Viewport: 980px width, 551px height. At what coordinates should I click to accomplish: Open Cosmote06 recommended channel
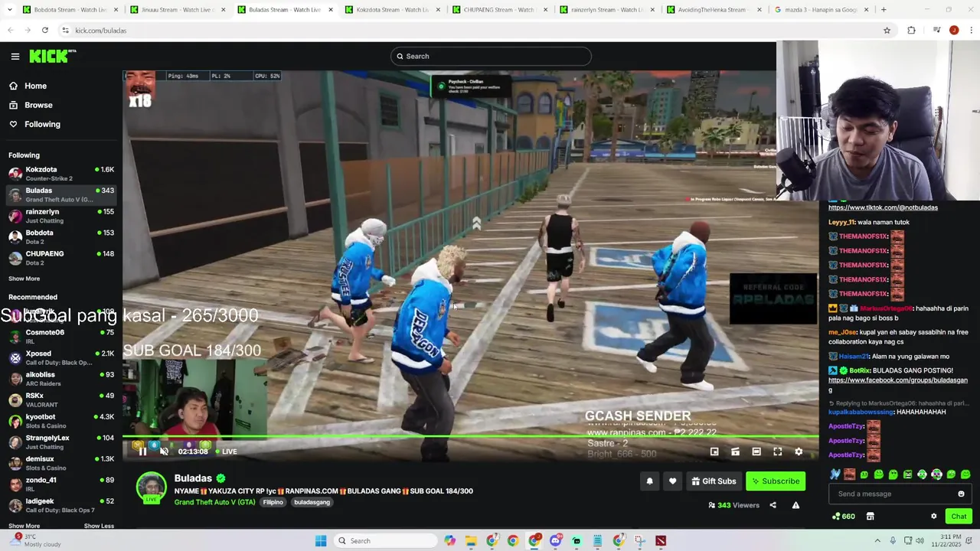[61, 337]
